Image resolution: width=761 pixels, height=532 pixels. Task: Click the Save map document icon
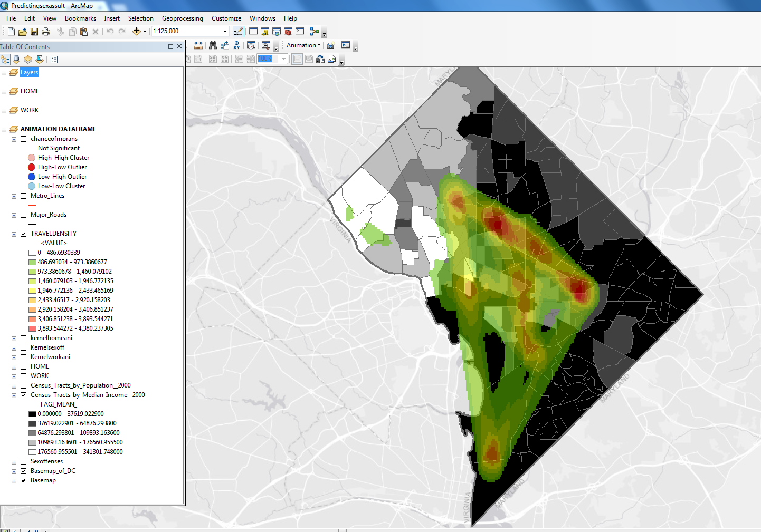click(34, 32)
